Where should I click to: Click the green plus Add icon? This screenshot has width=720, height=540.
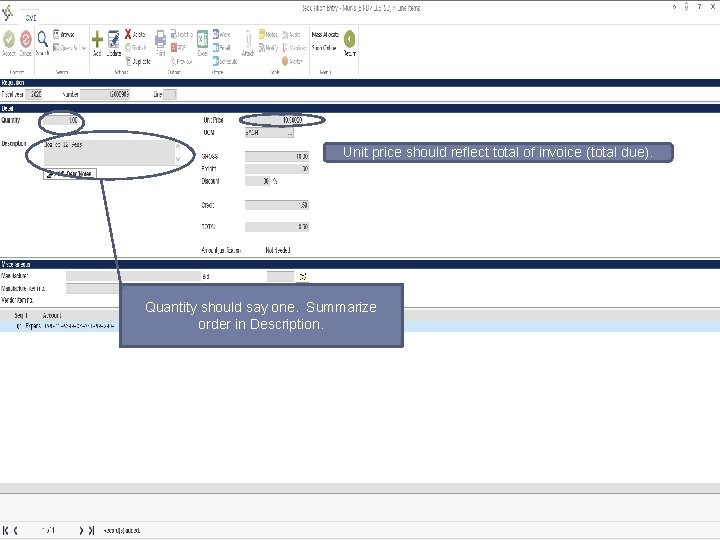[x=97, y=39]
